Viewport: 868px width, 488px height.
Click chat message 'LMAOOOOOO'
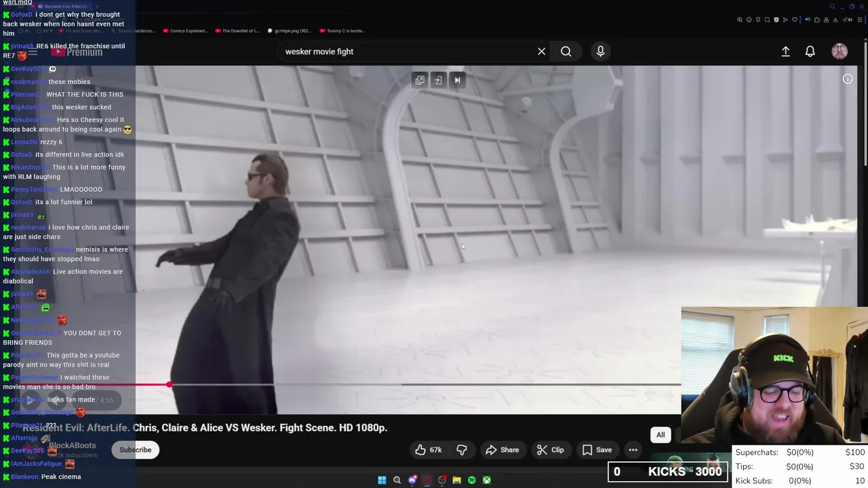[81, 189]
